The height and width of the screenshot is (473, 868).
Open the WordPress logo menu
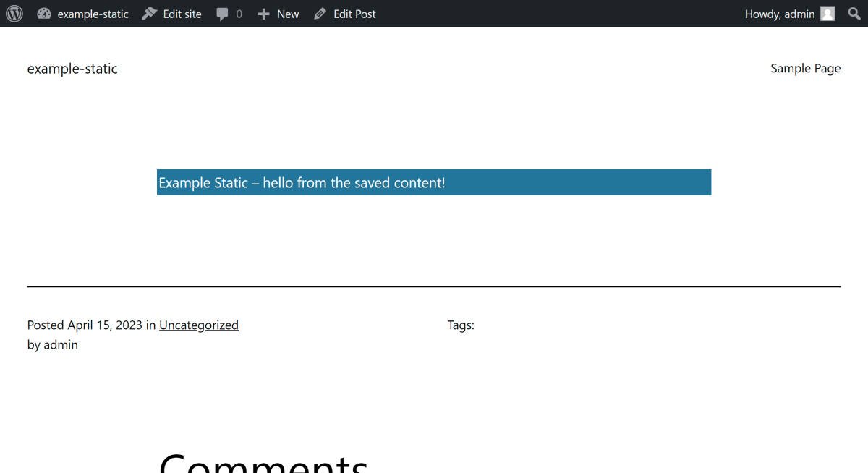click(14, 14)
